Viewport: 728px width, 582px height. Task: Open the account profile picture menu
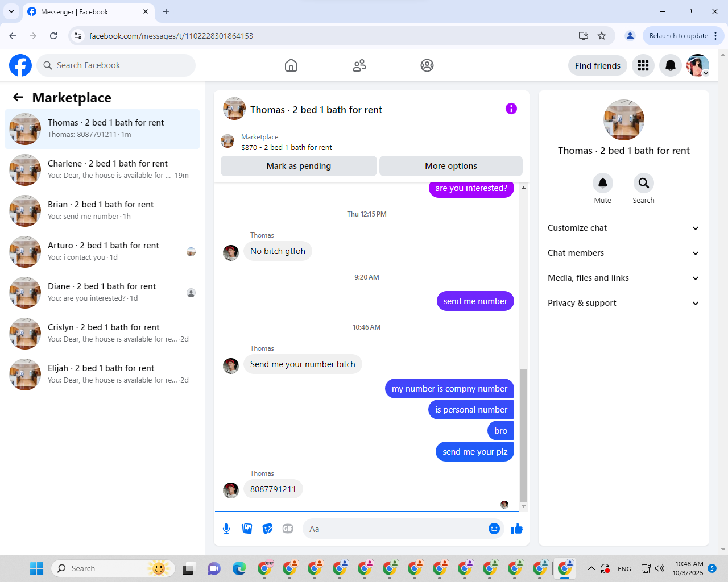tap(698, 65)
